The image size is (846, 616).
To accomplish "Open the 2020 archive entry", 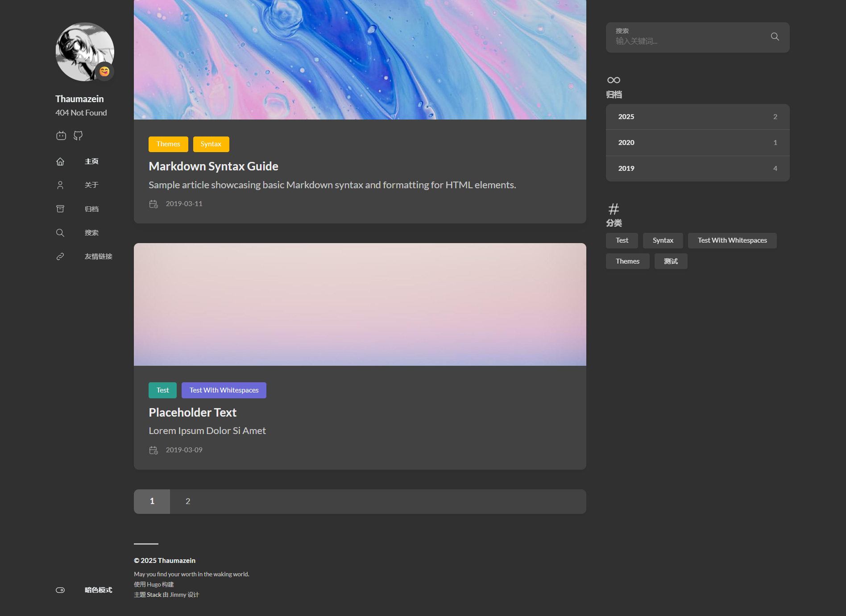I will (x=697, y=143).
